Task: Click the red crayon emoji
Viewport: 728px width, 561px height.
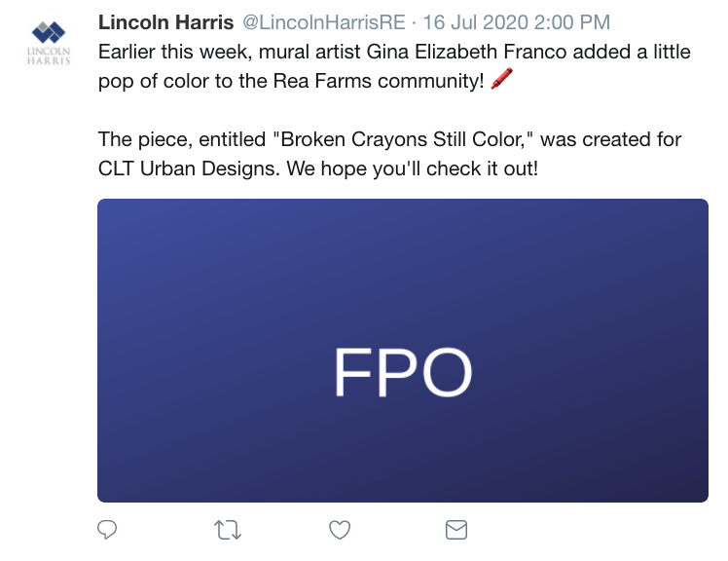Action: pos(501,80)
